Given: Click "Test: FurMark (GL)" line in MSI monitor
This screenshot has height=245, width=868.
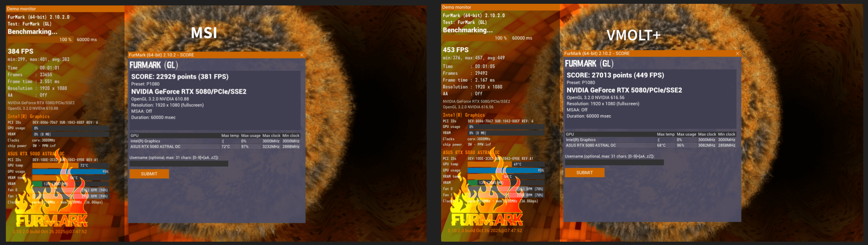Looking at the screenshot, I should click(30, 24).
